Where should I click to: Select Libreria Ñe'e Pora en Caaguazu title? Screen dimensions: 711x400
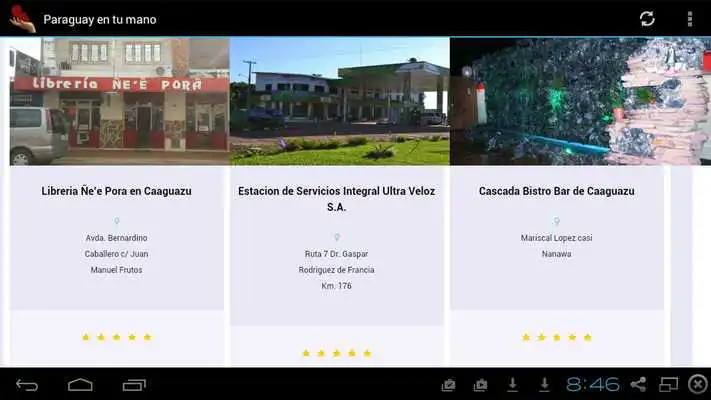coord(117,191)
